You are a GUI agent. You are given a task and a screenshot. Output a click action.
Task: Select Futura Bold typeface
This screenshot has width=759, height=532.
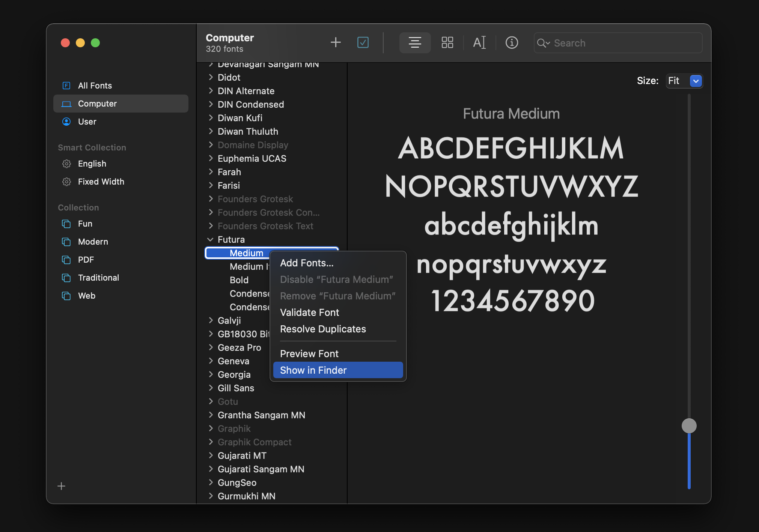click(239, 280)
